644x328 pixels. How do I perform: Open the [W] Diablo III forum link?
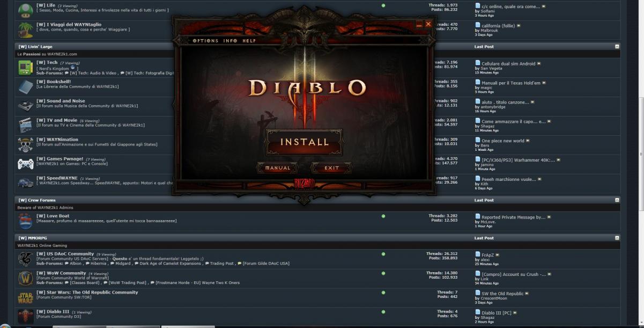tap(53, 311)
